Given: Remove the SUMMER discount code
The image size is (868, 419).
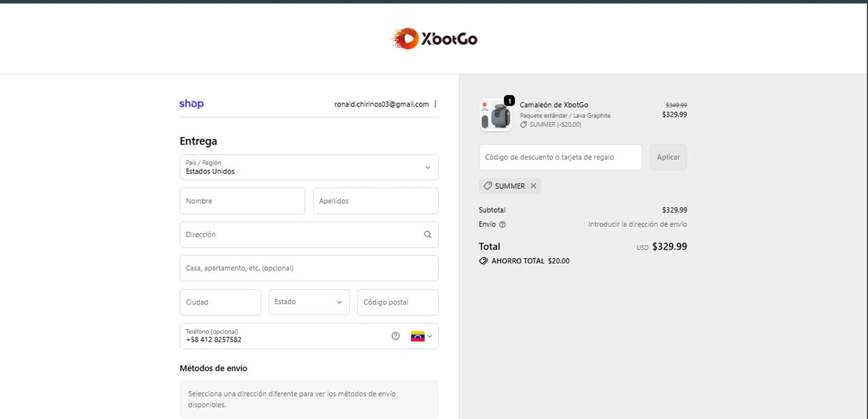Looking at the screenshot, I should (x=534, y=186).
